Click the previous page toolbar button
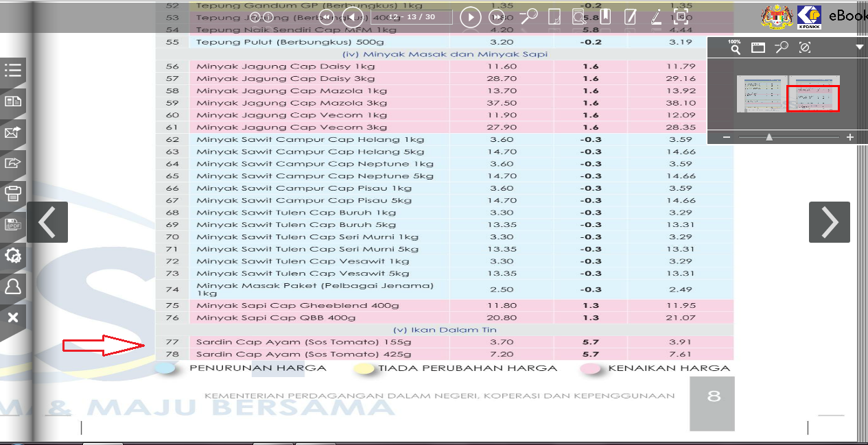This screenshot has width=868, height=445. (353, 17)
